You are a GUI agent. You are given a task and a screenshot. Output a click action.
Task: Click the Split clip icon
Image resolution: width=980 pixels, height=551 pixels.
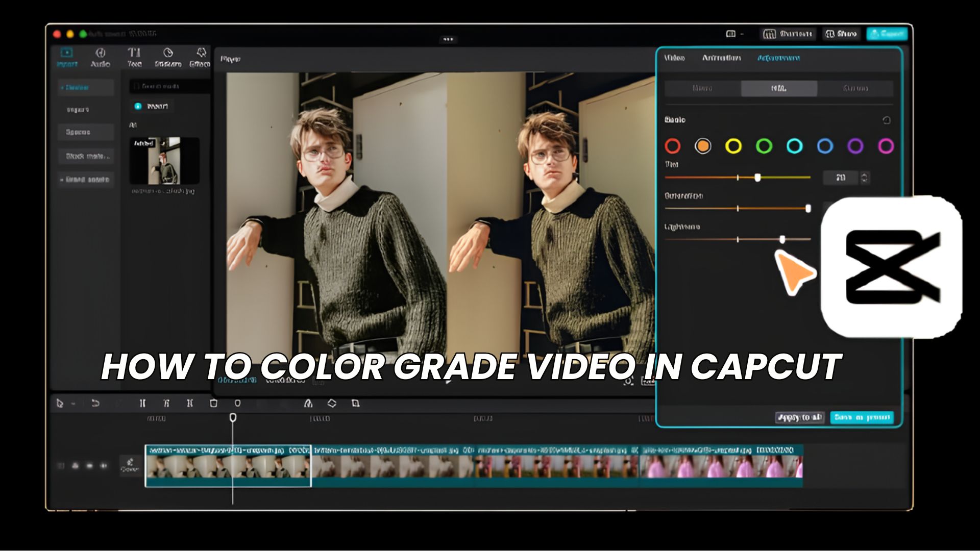pyautogui.click(x=142, y=404)
